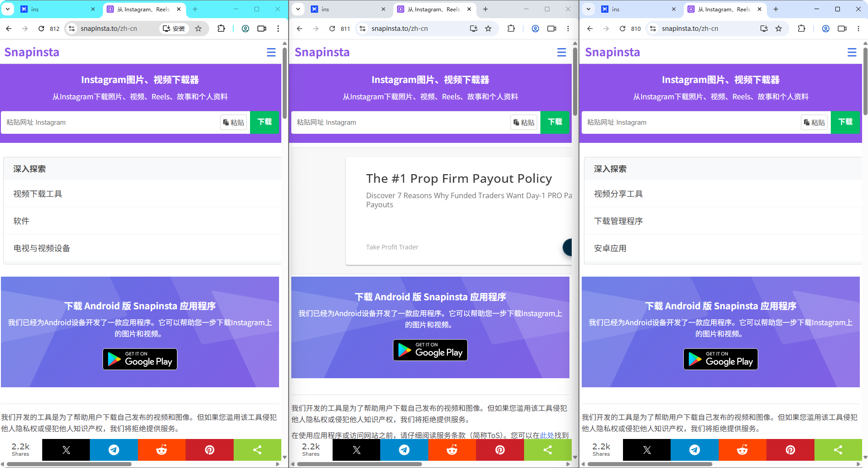Image resolution: width=868 pixels, height=468 pixels.
Task: View site information in right window address bar
Action: click(652, 29)
